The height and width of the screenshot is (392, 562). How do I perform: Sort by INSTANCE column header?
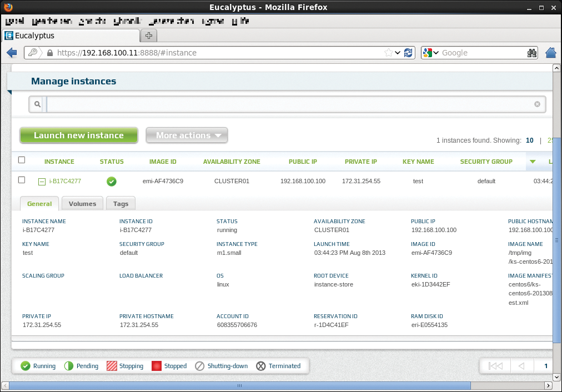click(x=59, y=162)
